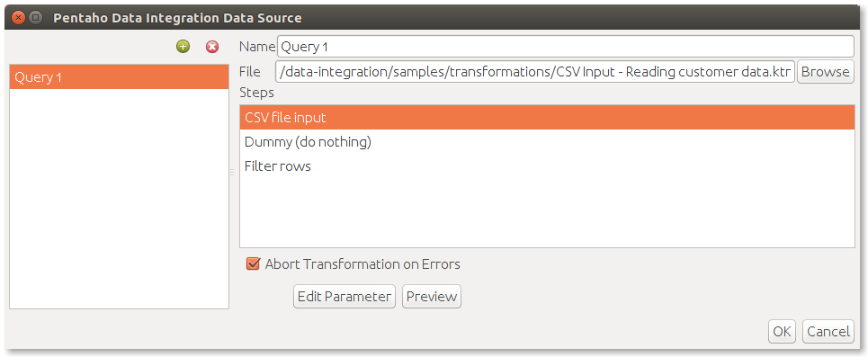The width and height of the screenshot is (868, 357).
Task: Uncheck Abort Transformation on Errors
Action: pyautogui.click(x=253, y=264)
